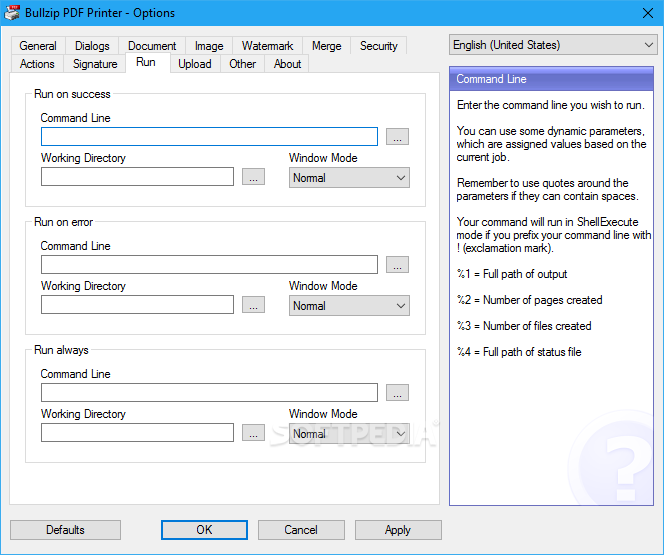664x555 pixels.
Task: Open the Merge tab
Action: pos(326,46)
